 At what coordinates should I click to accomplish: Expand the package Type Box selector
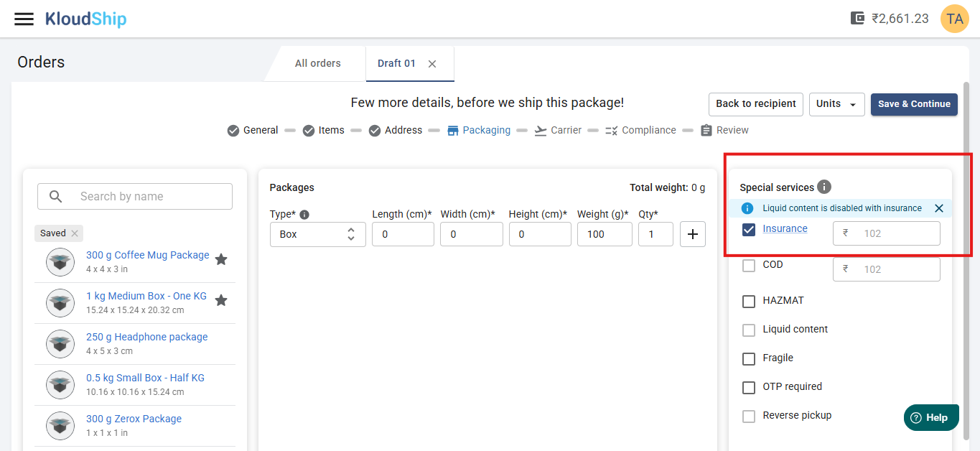317,234
